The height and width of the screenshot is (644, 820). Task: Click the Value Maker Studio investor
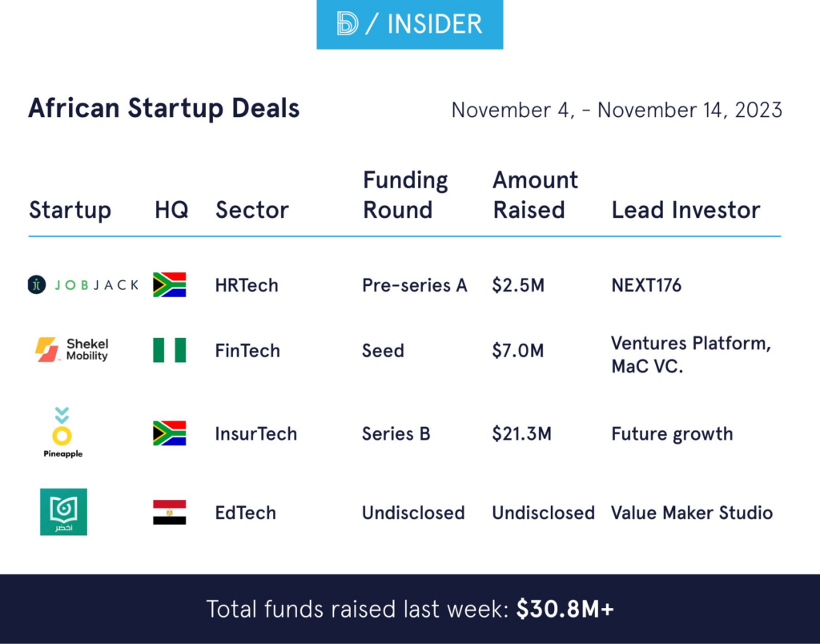click(692, 513)
